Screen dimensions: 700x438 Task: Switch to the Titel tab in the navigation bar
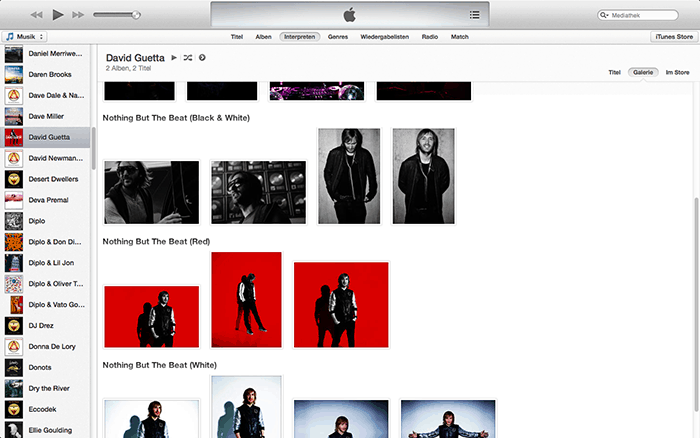click(237, 37)
